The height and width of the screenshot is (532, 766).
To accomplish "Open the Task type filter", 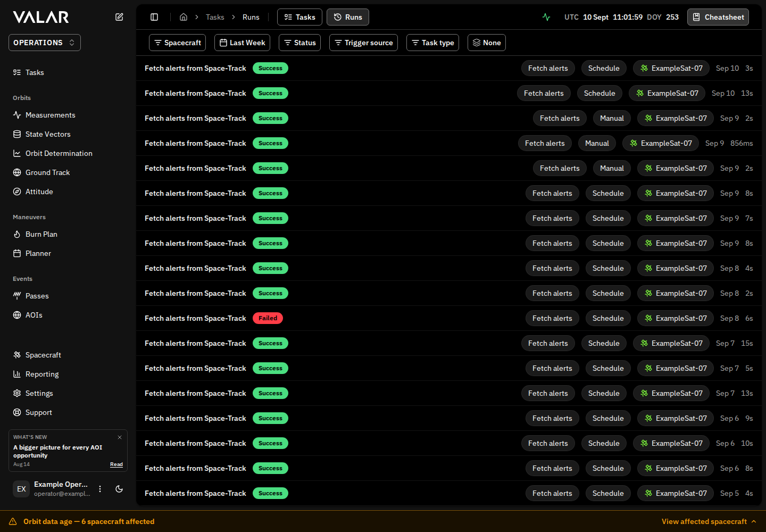I will (432, 43).
